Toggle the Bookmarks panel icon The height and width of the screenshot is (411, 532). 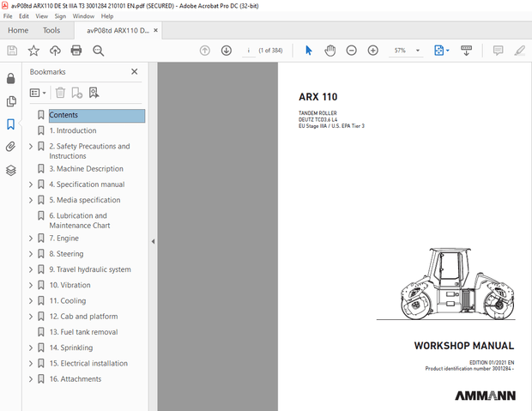point(11,124)
